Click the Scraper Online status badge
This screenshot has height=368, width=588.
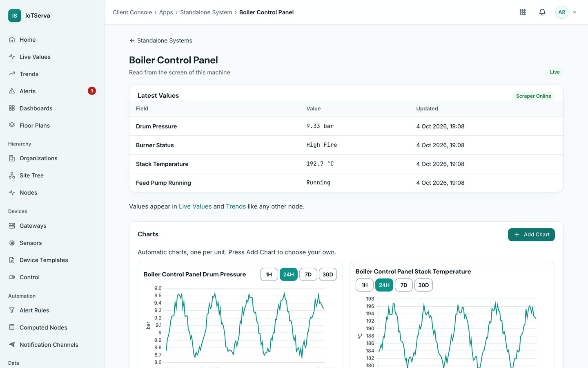pos(533,96)
